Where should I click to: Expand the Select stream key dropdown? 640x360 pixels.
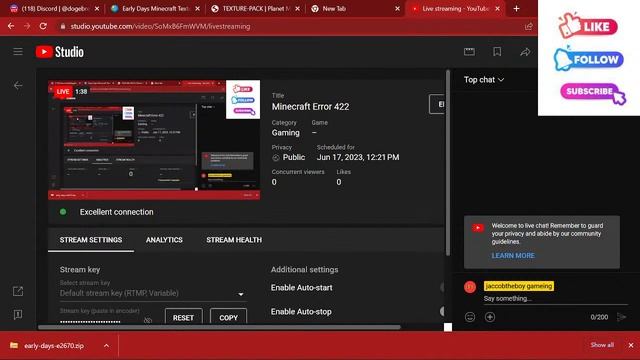153,293
